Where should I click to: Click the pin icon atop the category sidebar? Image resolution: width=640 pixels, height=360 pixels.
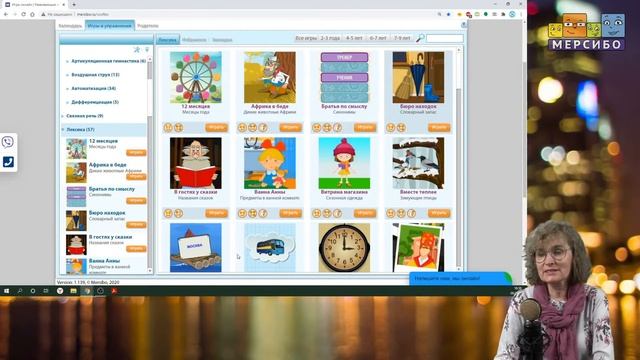point(137,49)
